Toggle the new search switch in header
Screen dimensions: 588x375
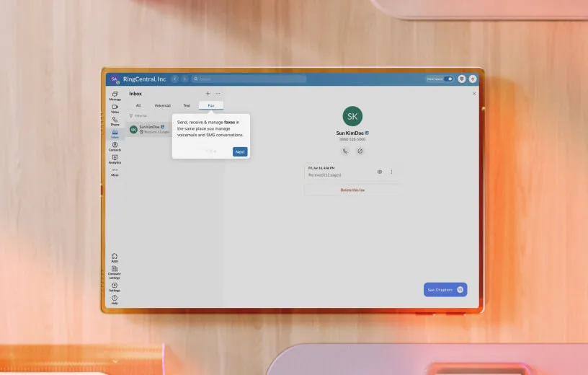tap(448, 79)
